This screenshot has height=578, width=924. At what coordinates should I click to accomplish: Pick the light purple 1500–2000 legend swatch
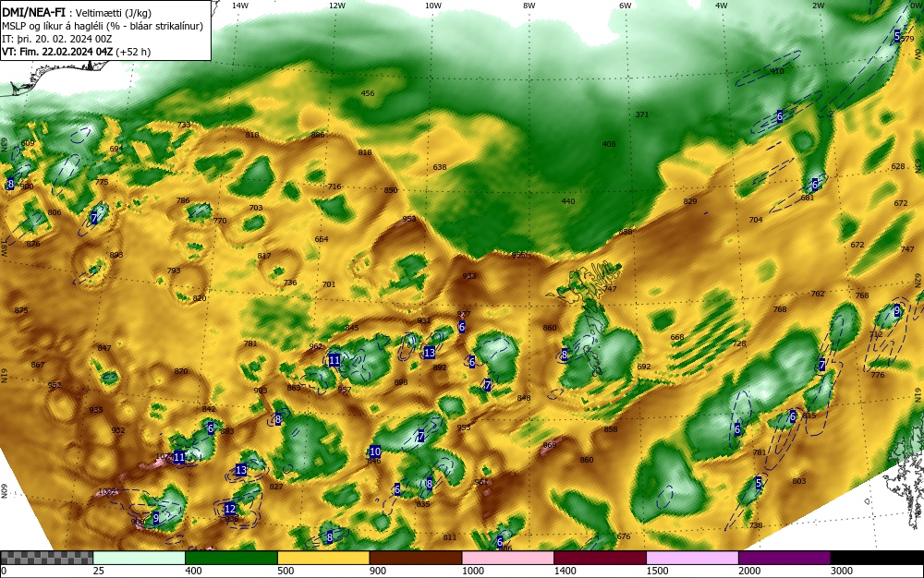(x=692, y=558)
